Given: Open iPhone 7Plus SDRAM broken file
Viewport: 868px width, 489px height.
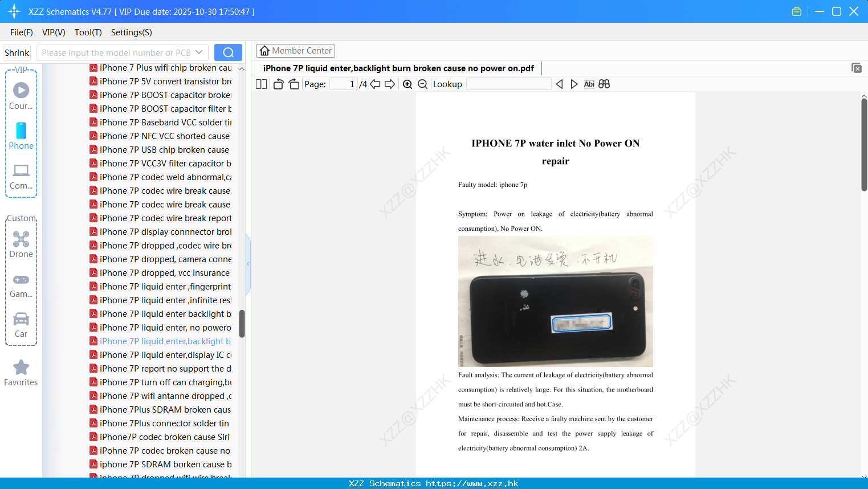Looking at the screenshot, I should click(x=161, y=410).
